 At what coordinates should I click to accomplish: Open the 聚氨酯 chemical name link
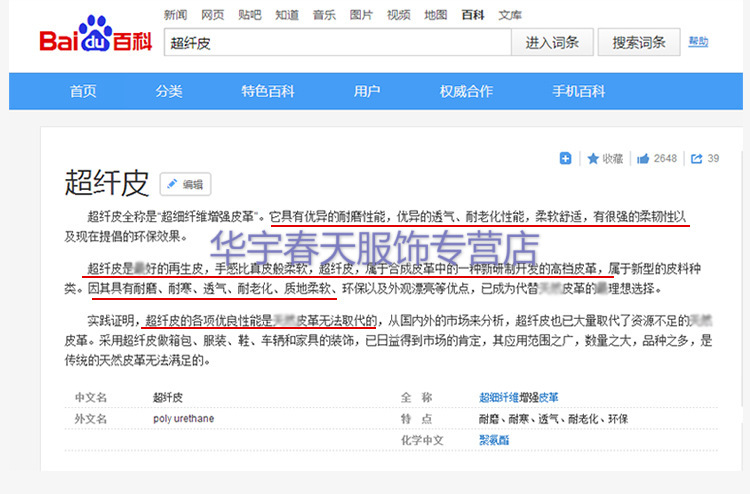click(x=494, y=440)
